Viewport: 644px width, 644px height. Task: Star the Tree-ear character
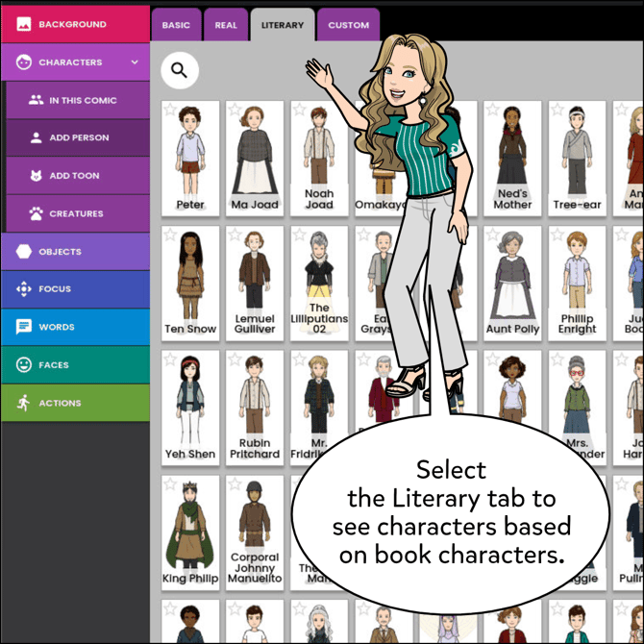[557, 110]
